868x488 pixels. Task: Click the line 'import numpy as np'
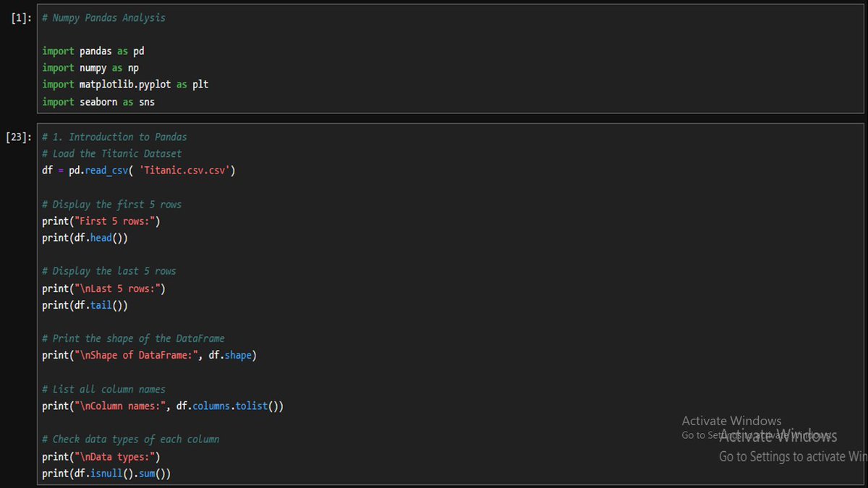90,68
